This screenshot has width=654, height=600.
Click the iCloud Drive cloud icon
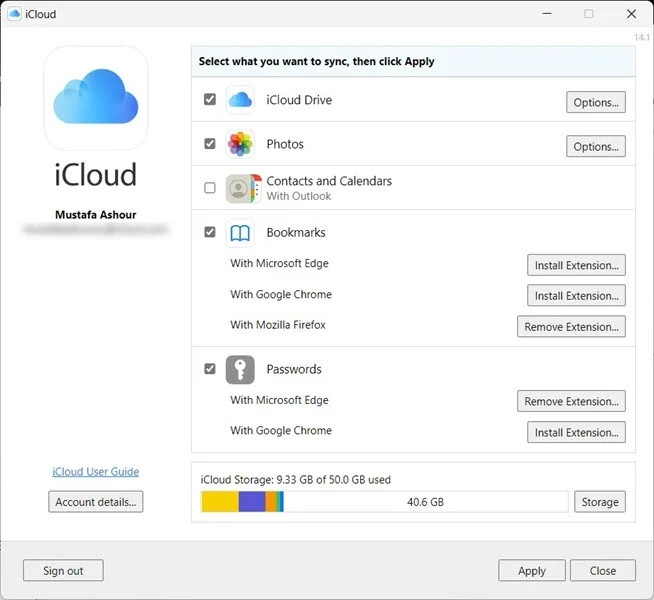tap(240, 100)
